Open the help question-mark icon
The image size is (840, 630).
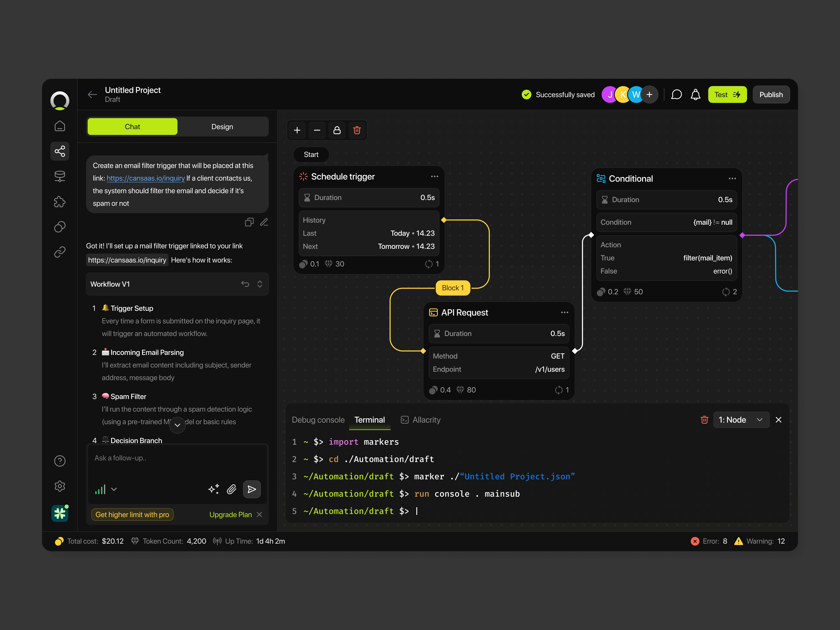click(x=60, y=461)
